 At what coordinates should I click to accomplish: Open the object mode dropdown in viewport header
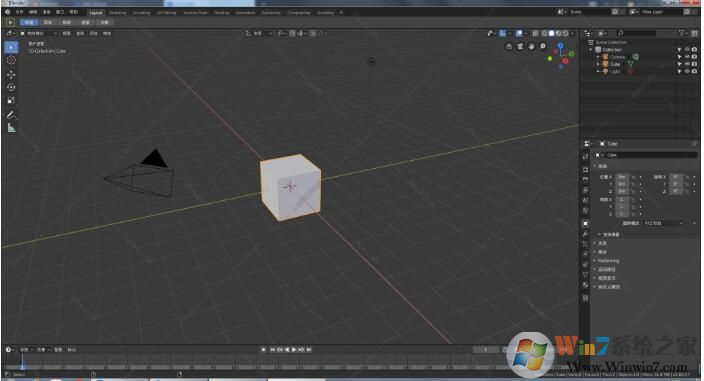[39, 33]
